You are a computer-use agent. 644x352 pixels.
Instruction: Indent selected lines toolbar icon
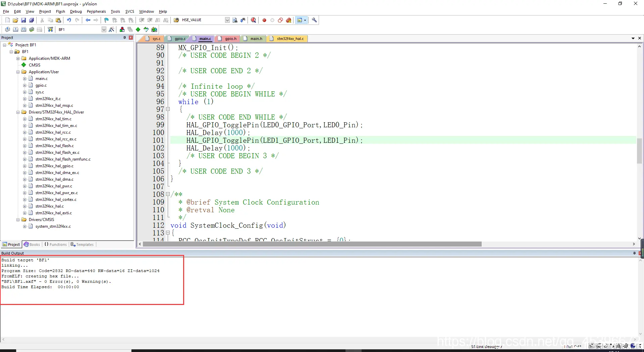coord(142,20)
